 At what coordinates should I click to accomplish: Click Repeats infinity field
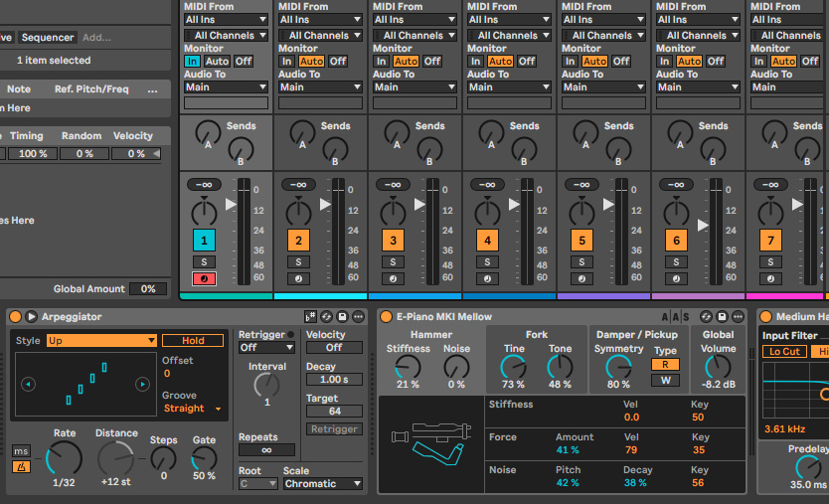click(x=266, y=450)
